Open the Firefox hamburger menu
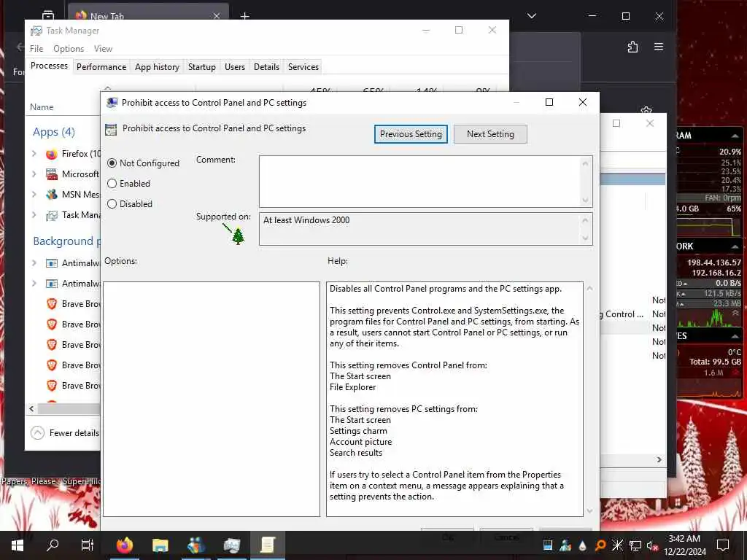The image size is (747, 560). 659,47
